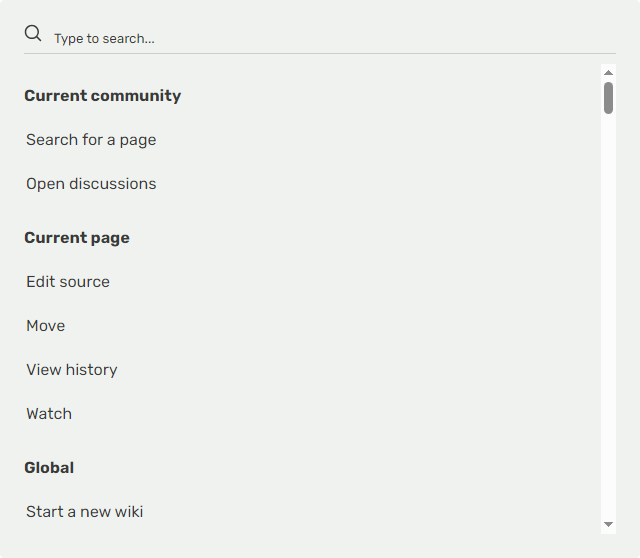Watch the current page
The image size is (640, 558).
[49, 414]
